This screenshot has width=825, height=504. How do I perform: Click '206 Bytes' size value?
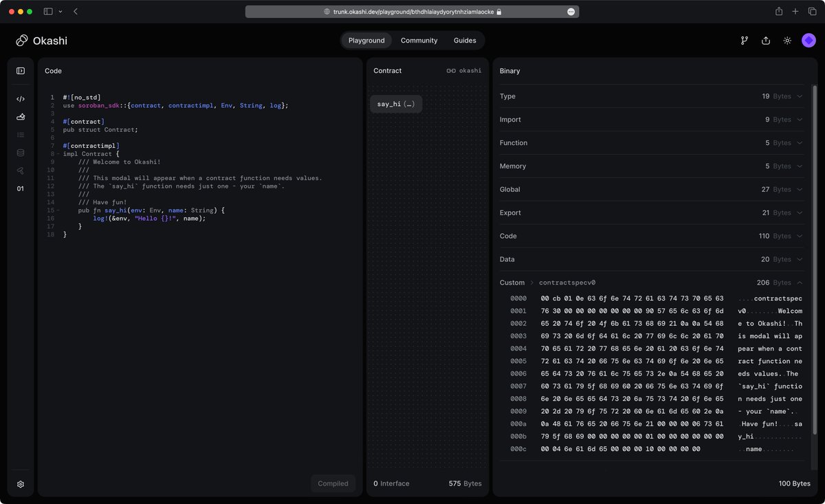pyautogui.click(x=774, y=283)
